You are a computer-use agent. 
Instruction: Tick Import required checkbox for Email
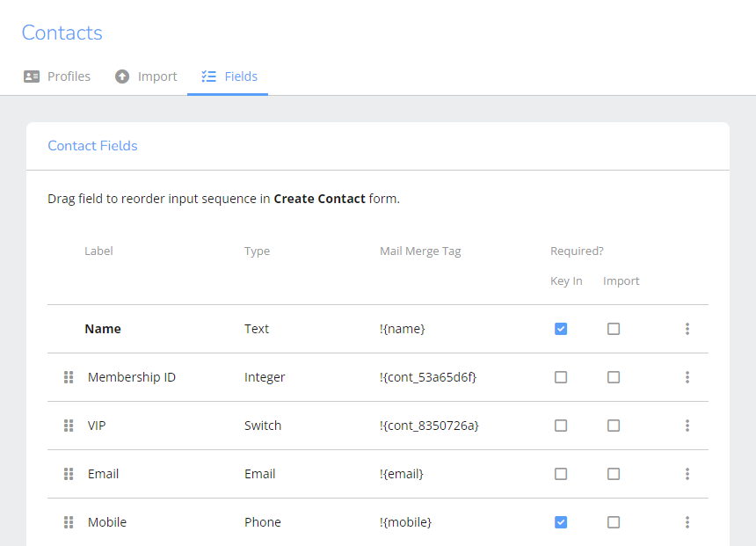coord(614,474)
